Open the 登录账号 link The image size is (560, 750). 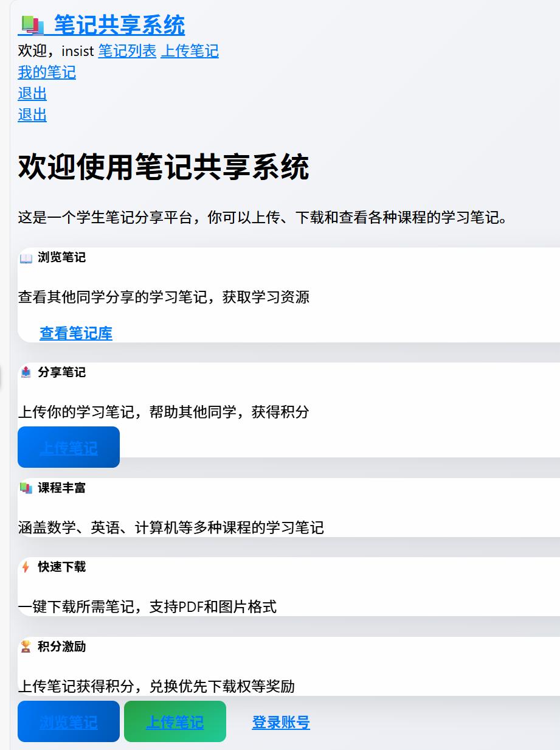[x=281, y=723]
